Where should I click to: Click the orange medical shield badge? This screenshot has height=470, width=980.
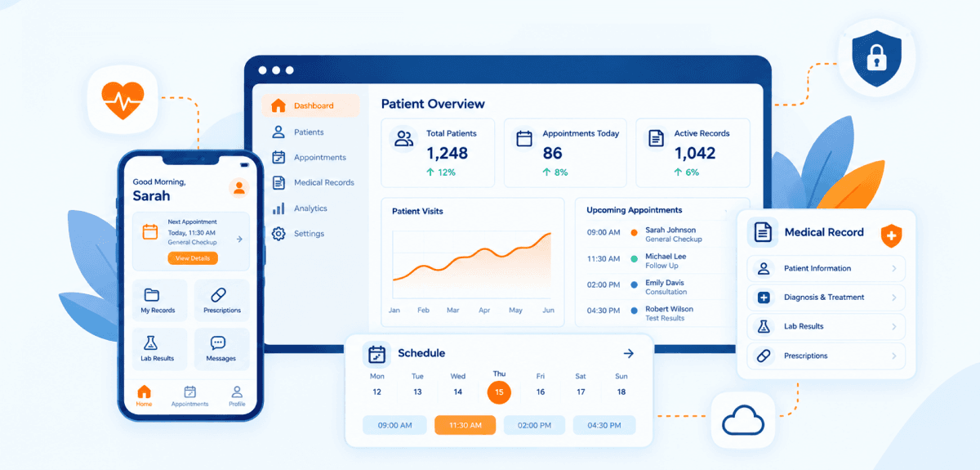[x=891, y=236]
